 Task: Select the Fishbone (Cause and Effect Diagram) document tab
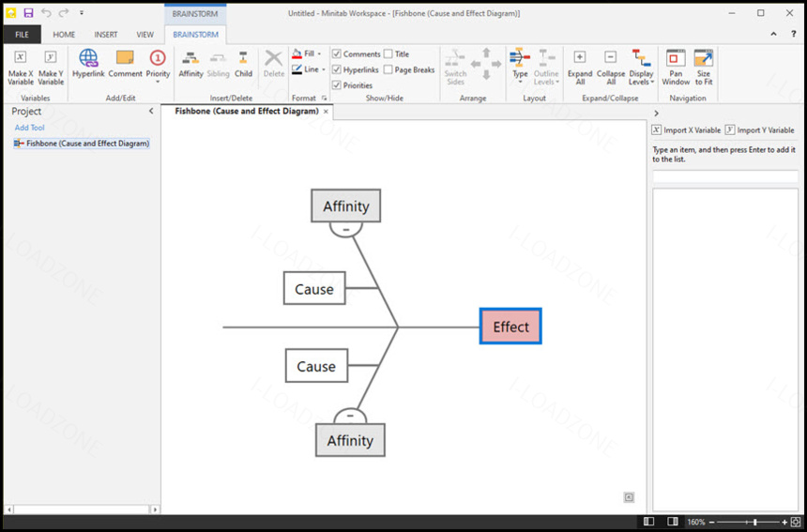pyautogui.click(x=247, y=111)
